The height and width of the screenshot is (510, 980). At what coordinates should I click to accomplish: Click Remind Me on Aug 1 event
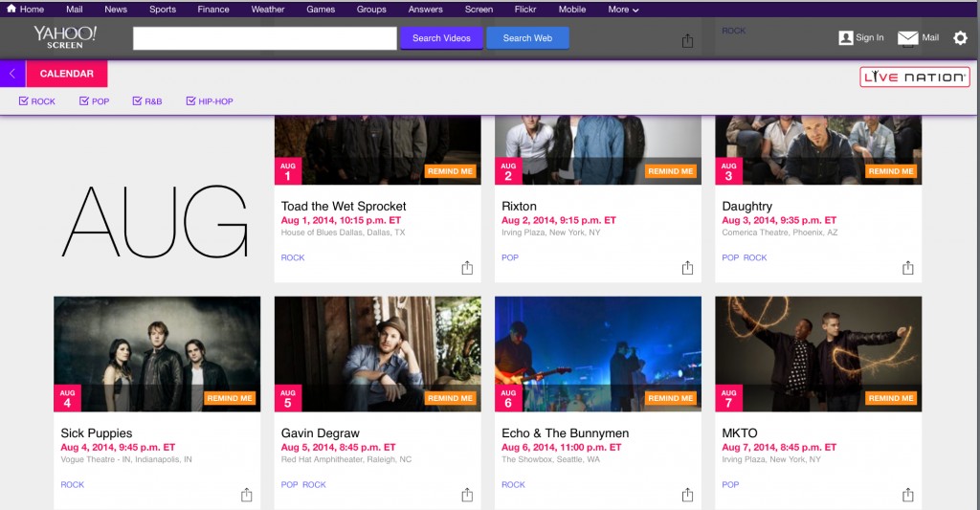click(450, 171)
